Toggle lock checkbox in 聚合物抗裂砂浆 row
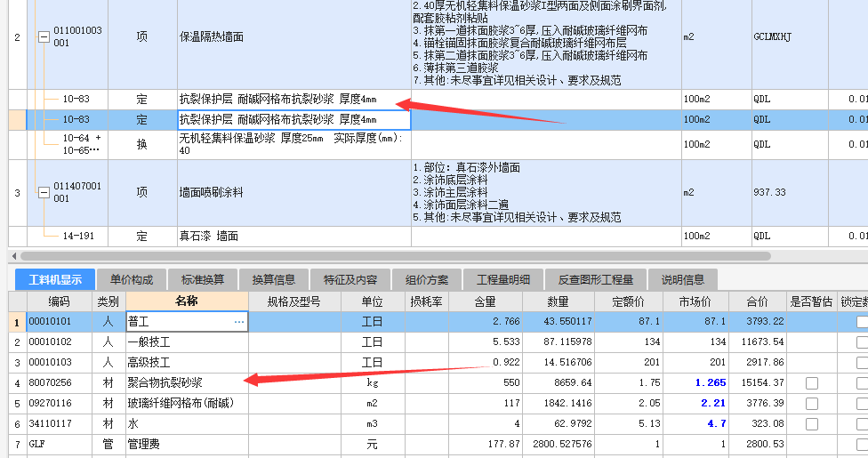This screenshot has width=868, height=458. [862, 383]
